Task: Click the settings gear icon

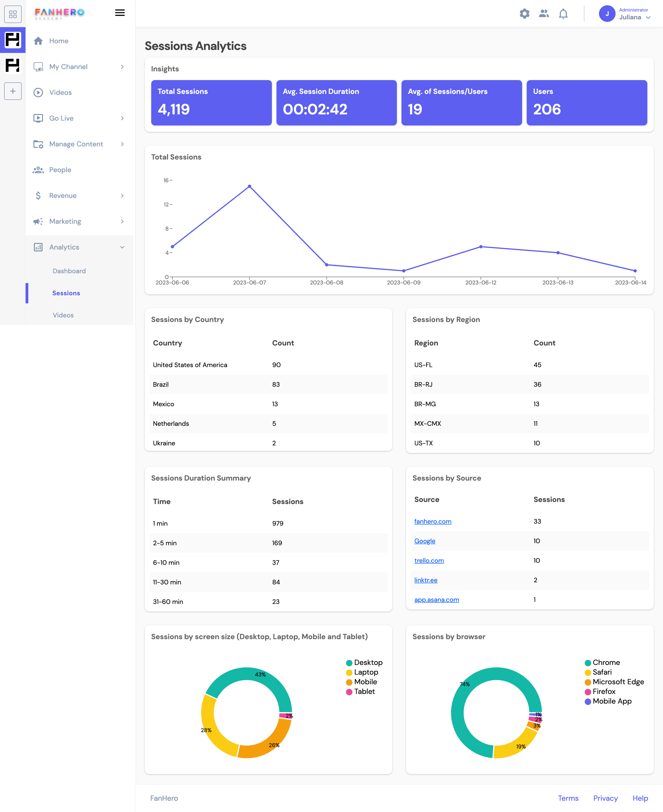Action: click(x=524, y=14)
